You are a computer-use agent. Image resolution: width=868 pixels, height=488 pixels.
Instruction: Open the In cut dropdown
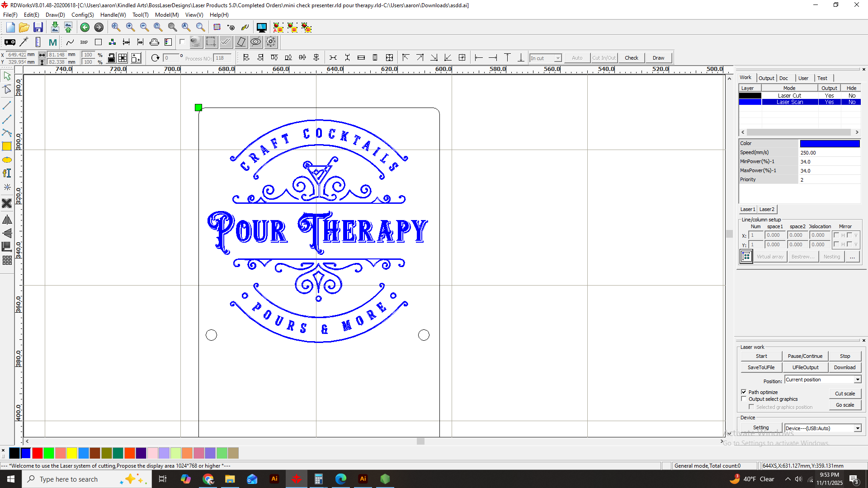[x=558, y=58]
